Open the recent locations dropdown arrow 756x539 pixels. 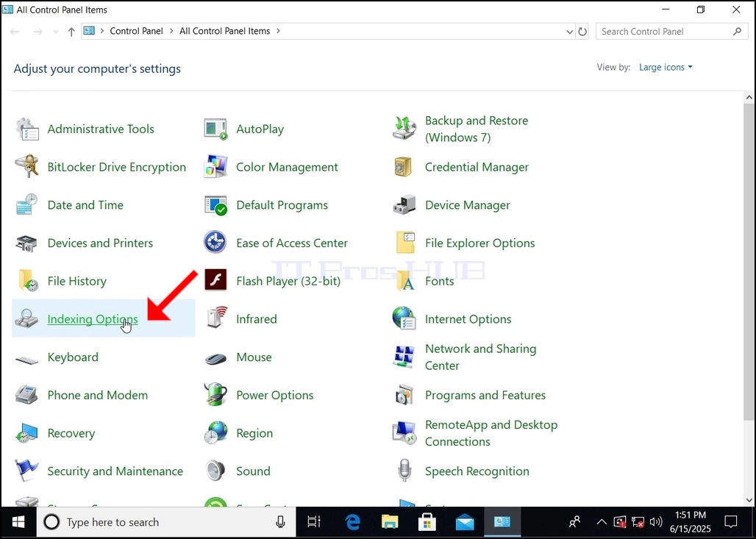56,32
